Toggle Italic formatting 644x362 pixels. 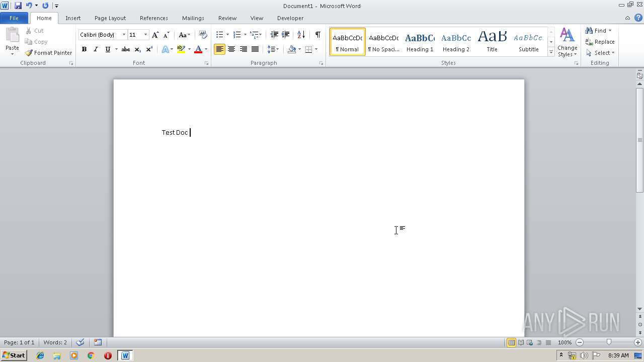coord(96,49)
